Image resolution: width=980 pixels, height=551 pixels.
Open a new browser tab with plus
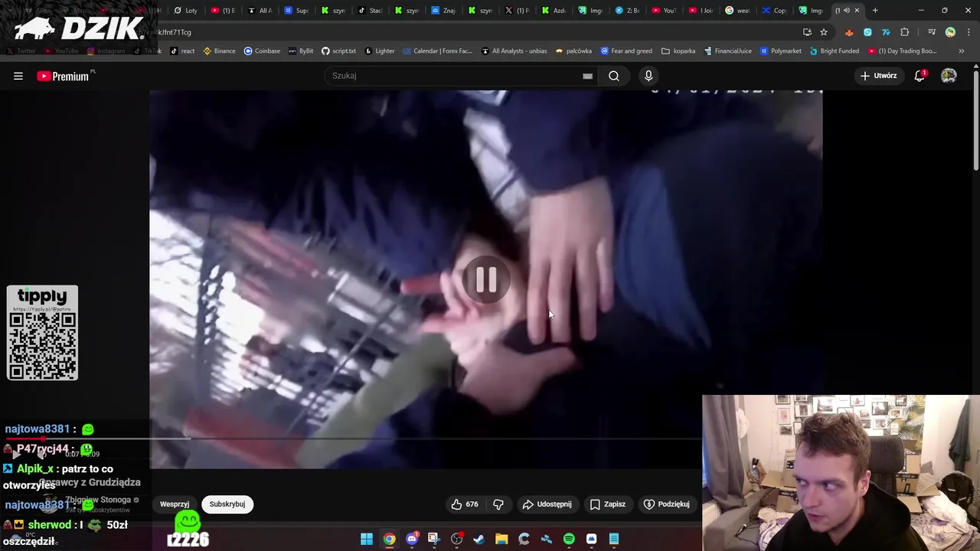(875, 11)
